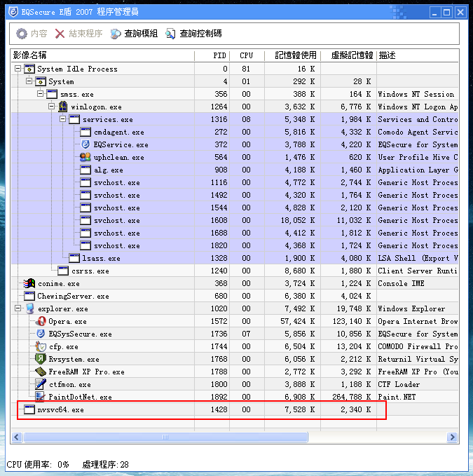
Task: Sort by 虛擬記憶體 column header
Action: click(348, 55)
